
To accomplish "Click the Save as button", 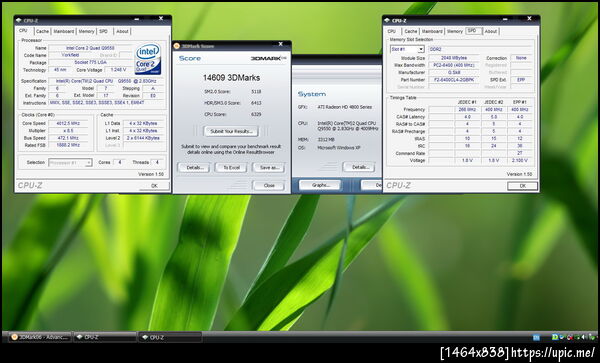I will point(269,168).
